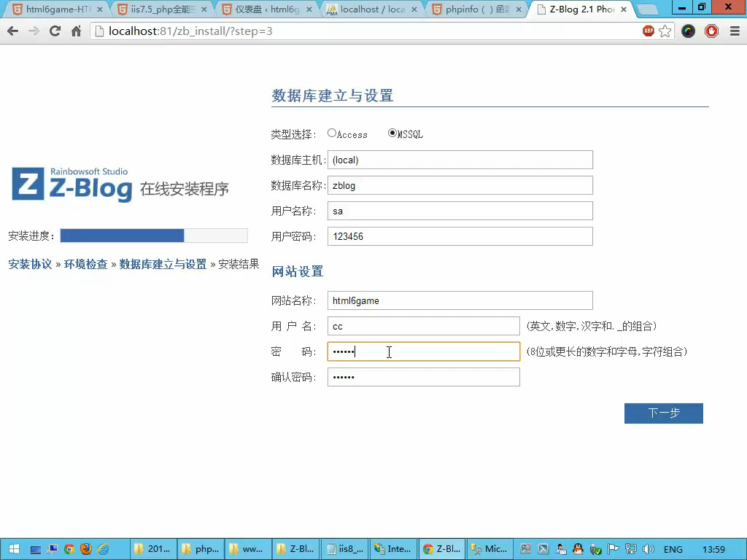Viewport: 747px width, 560px height.
Task: Launch Chrome from the quick launch bar
Action: [x=69, y=549]
